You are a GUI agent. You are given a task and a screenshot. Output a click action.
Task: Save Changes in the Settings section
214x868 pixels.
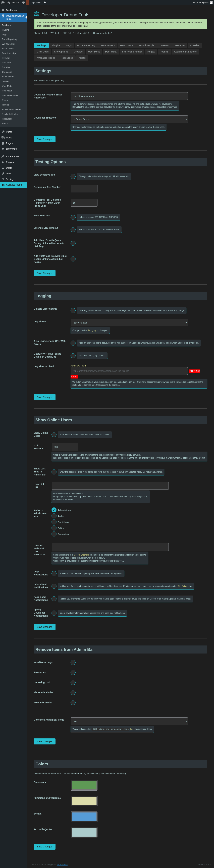click(44, 139)
